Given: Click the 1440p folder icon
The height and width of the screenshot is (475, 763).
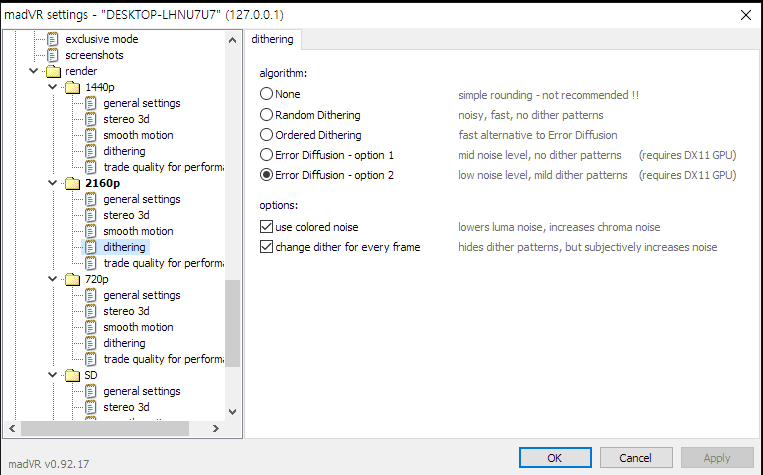Looking at the screenshot, I should click(x=72, y=87).
